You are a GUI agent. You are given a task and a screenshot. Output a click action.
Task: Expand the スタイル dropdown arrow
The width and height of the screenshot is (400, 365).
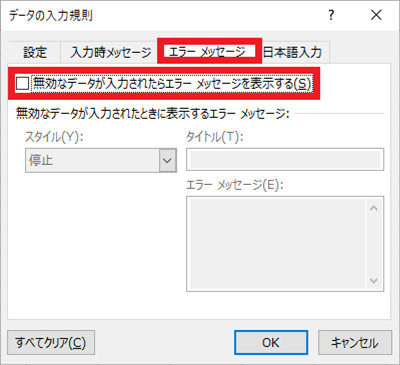[x=167, y=161]
